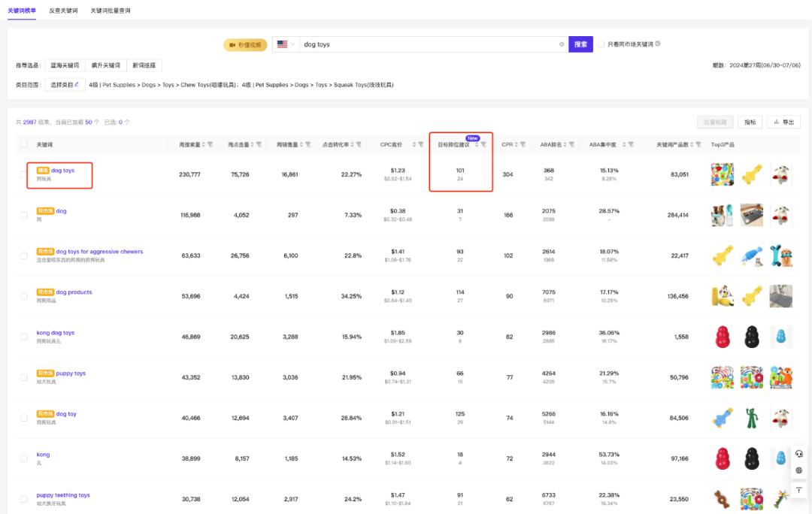This screenshot has height=514, width=812.
Task: Click the back-to-top arrow icon
Action: [799, 490]
